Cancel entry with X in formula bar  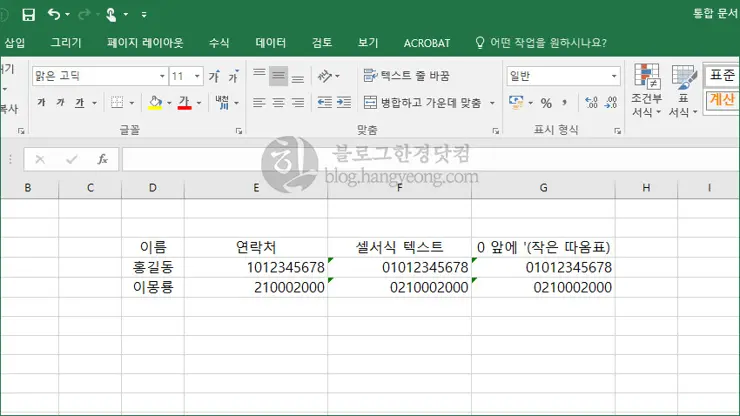tap(40, 160)
